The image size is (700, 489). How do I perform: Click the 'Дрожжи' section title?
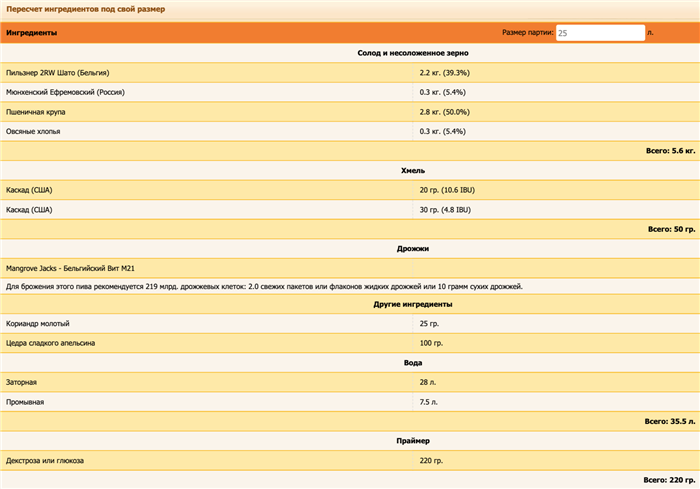point(413,249)
